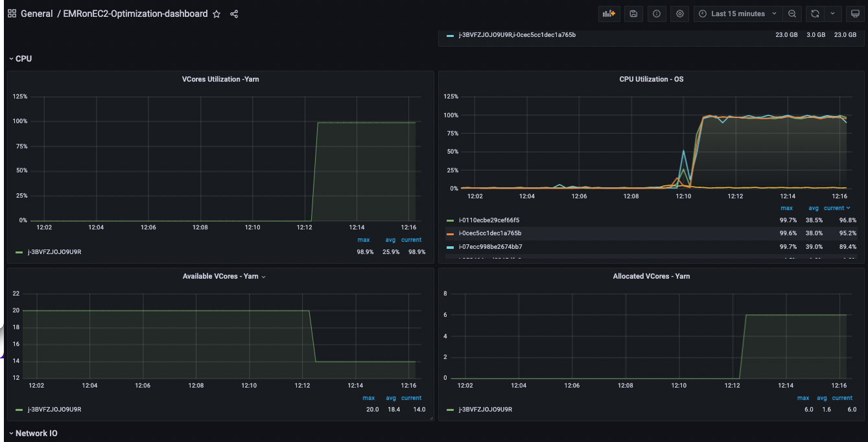The height and width of the screenshot is (442, 868).
Task: Open the Last 15 minutes time picker
Action: click(737, 14)
